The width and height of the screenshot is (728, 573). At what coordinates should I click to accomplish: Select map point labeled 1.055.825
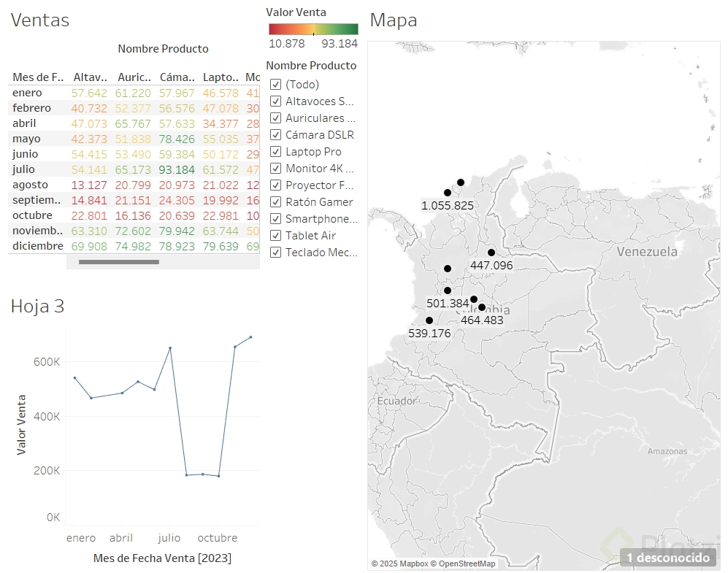pos(448,193)
